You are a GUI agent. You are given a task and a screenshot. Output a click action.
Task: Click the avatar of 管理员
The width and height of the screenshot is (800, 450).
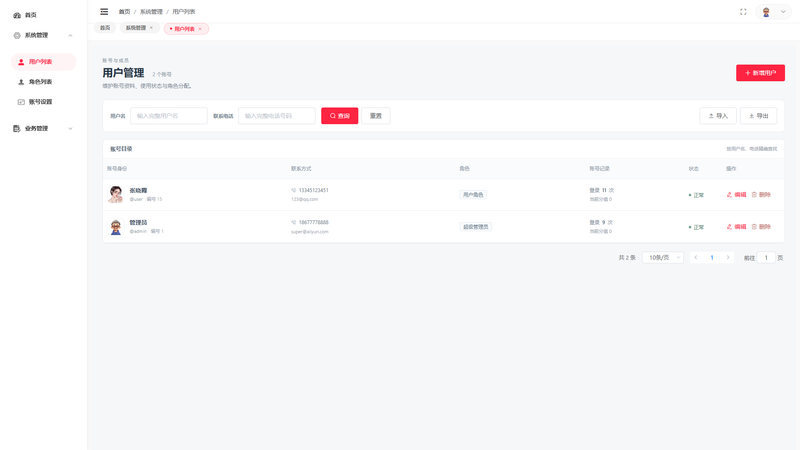tap(116, 227)
